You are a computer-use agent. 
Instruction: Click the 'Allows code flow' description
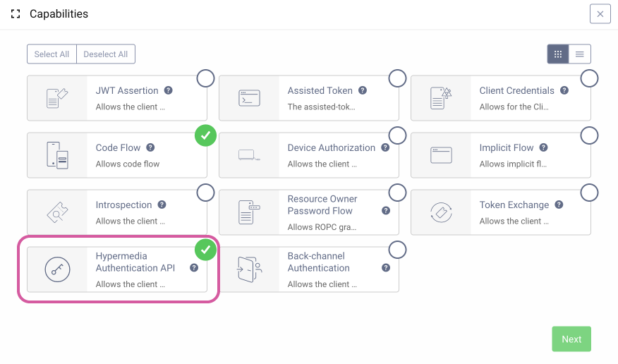pos(128,164)
